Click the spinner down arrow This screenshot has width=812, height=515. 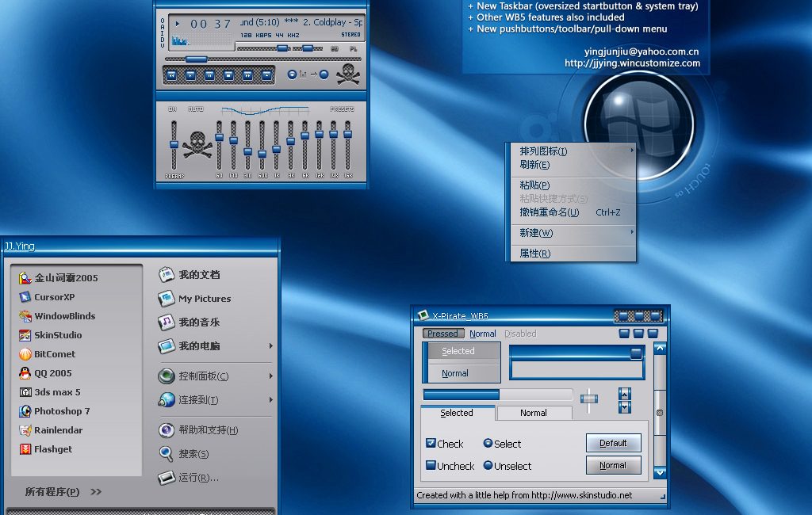(x=625, y=407)
